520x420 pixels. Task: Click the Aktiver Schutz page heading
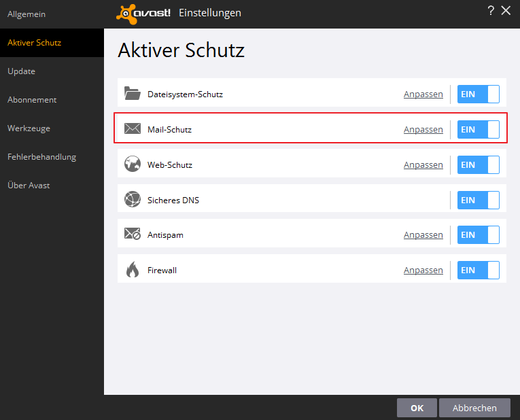click(x=181, y=50)
